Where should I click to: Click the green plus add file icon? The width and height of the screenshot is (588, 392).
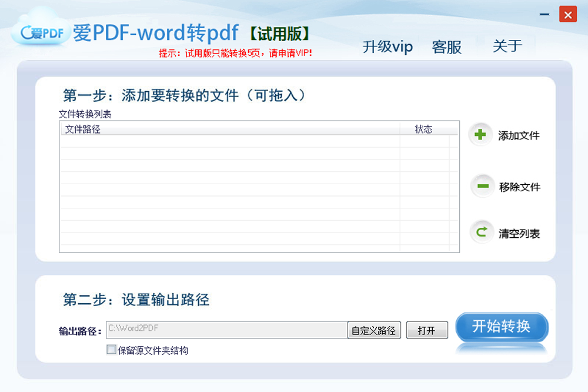pyautogui.click(x=480, y=134)
